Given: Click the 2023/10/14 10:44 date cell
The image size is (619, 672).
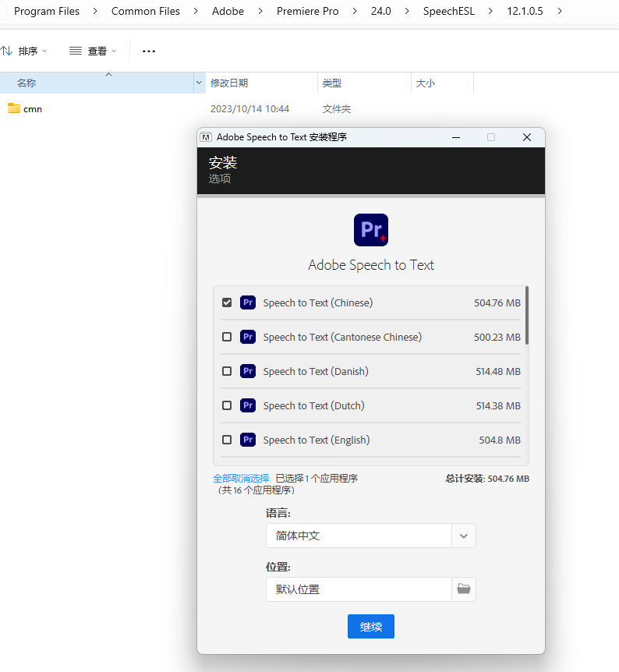Looking at the screenshot, I should 249,109.
